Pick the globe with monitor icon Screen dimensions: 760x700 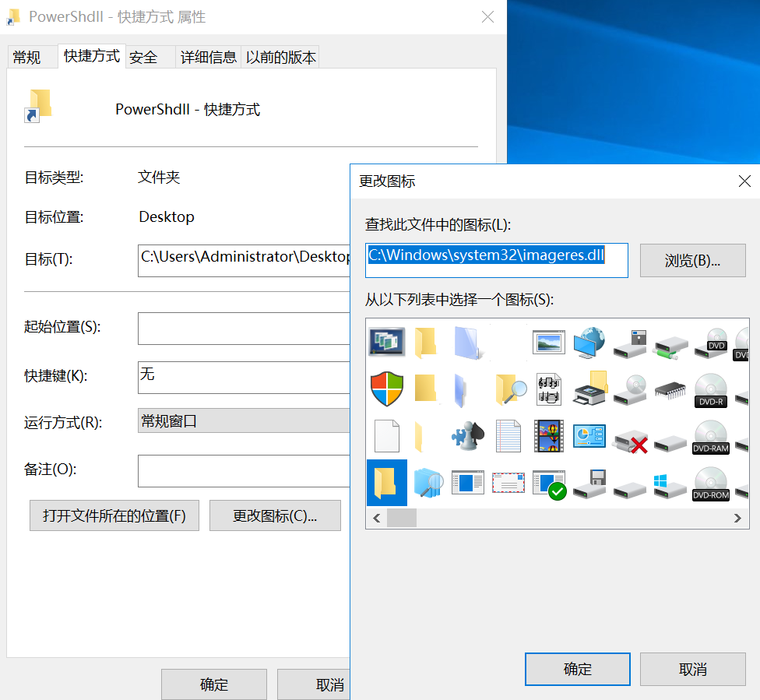click(589, 343)
